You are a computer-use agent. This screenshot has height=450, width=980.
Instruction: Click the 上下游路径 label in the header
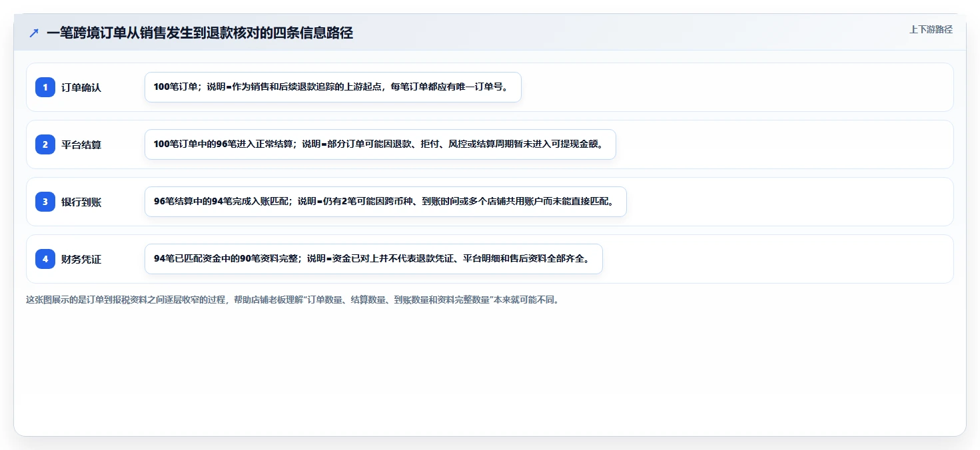click(931, 29)
